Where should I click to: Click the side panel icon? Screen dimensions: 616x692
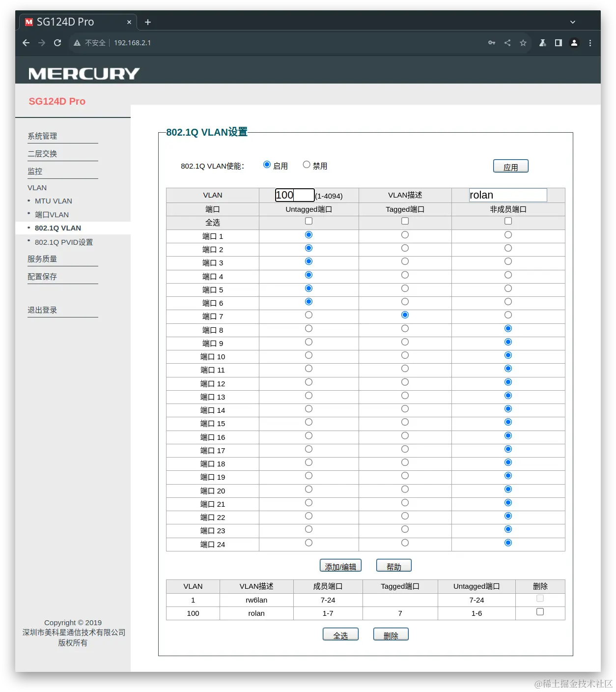pos(558,43)
